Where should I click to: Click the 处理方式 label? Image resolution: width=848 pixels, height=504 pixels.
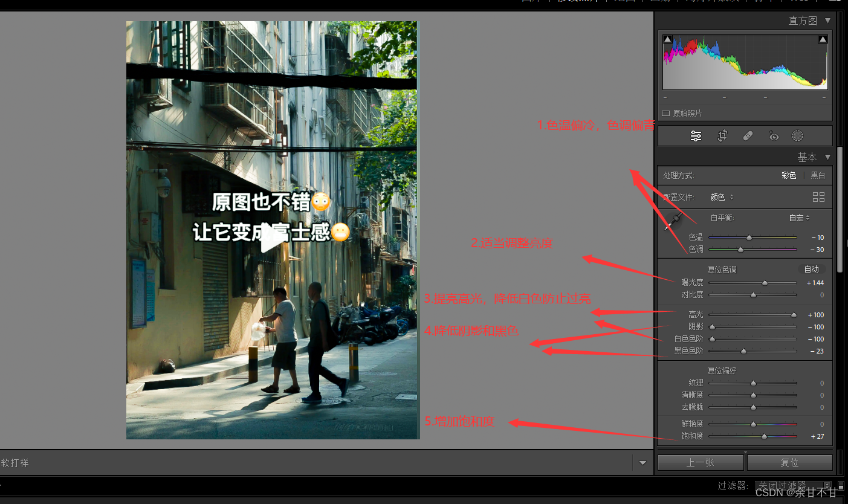[x=678, y=175]
